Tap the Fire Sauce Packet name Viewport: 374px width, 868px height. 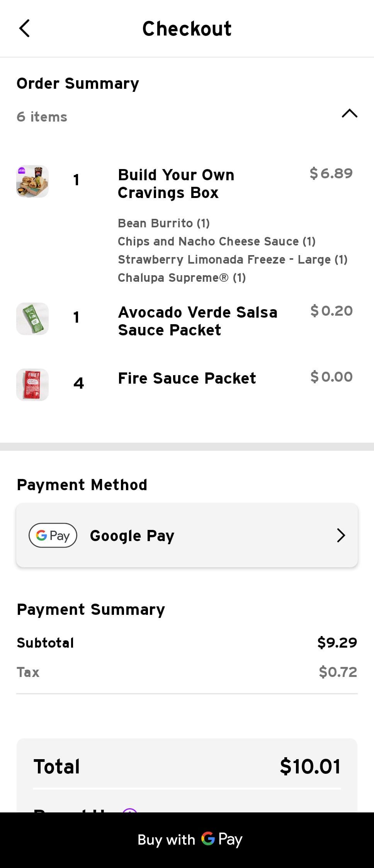[x=187, y=378]
